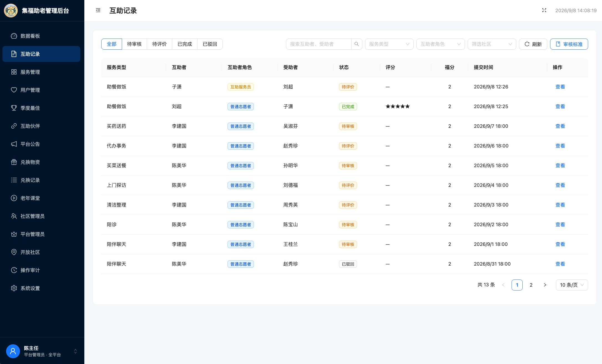Toggle fullscreen mode icon in header

coord(544,10)
